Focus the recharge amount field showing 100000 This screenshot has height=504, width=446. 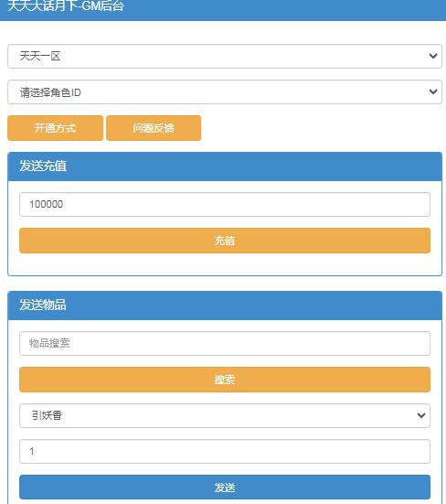(x=225, y=204)
